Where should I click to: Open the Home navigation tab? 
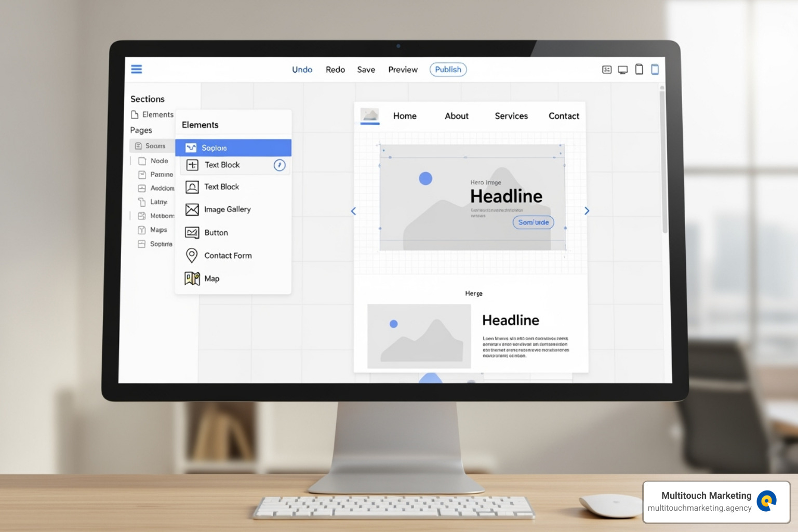[404, 116]
